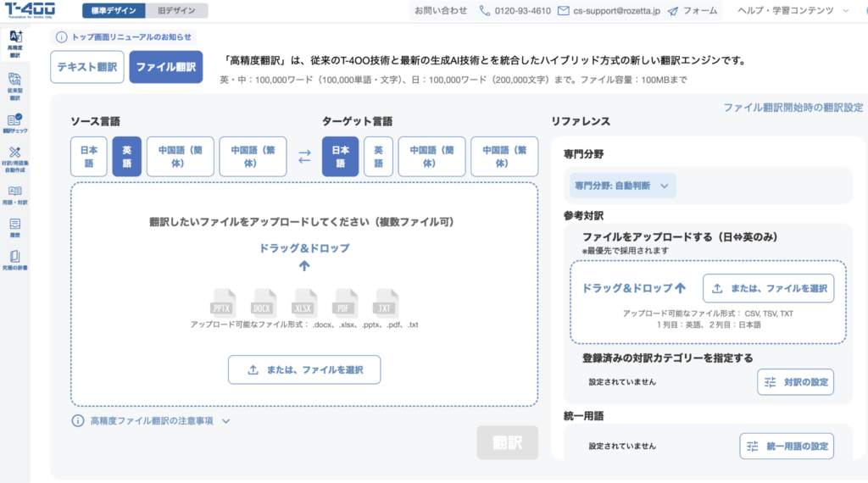The width and height of the screenshot is (868, 483).
Task: Open the 高精度翻訳 sidebar icon
Action: point(14,43)
